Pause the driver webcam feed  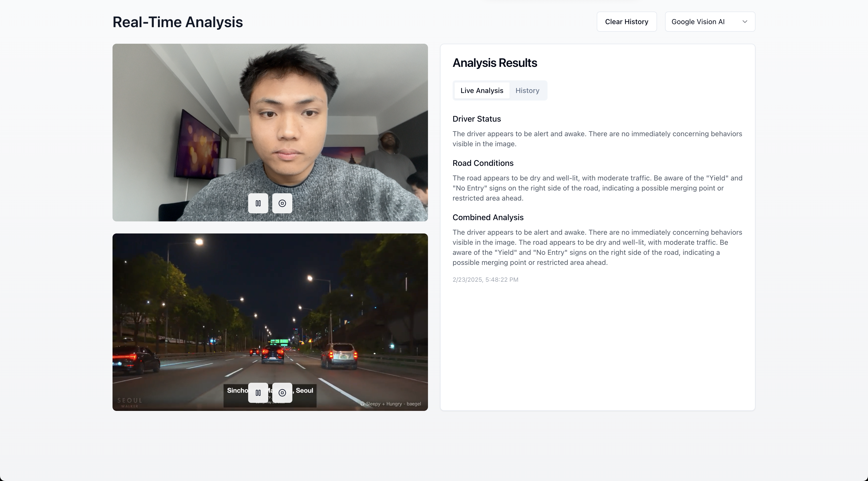(x=258, y=203)
